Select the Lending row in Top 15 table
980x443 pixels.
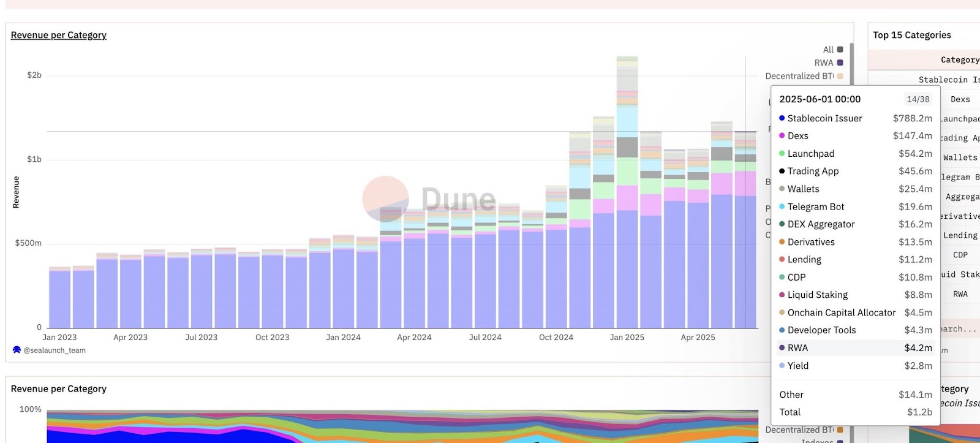point(960,235)
